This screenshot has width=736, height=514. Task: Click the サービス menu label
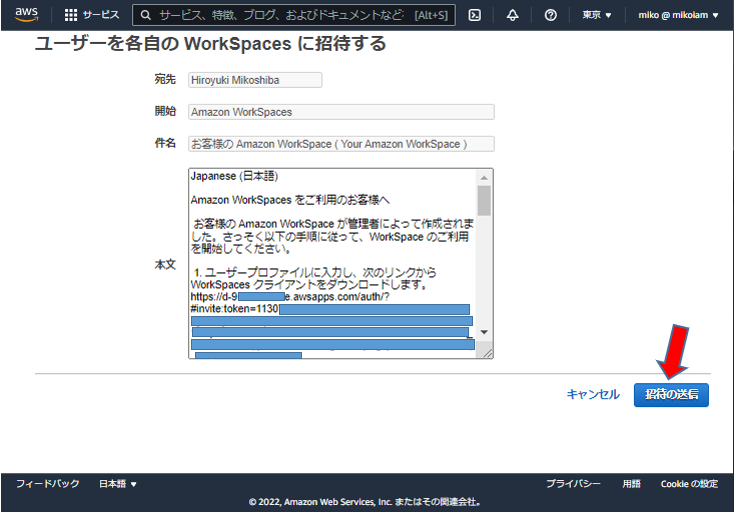[101, 15]
